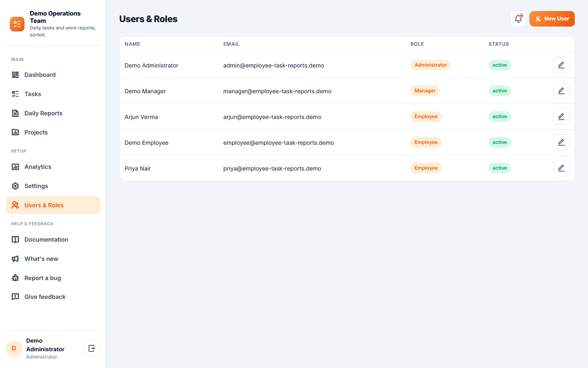Screen dimensions: 588x368
Task: Click the Documentation book icon
Action: pos(16,240)
